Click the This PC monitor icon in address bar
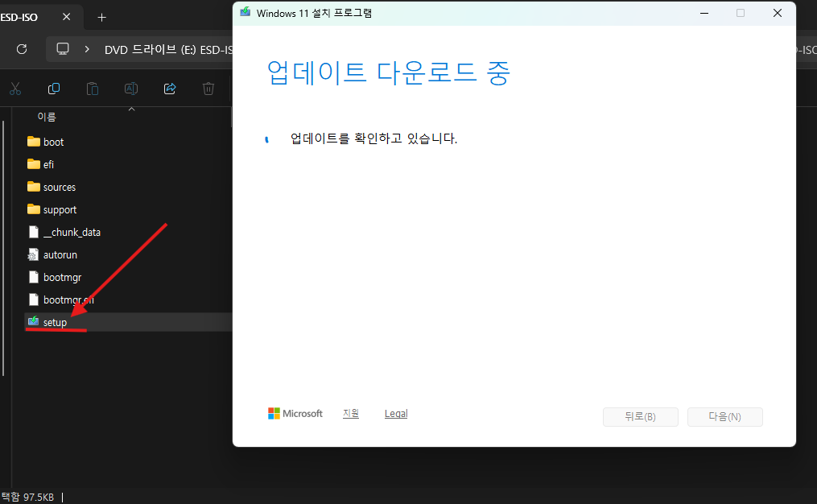817x504 pixels. [x=63, y=49]
